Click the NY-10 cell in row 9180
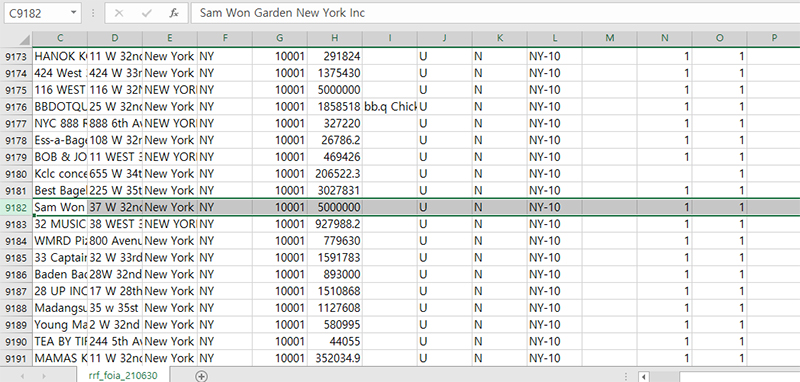This screenshot has height=382, width=800. 555,174
